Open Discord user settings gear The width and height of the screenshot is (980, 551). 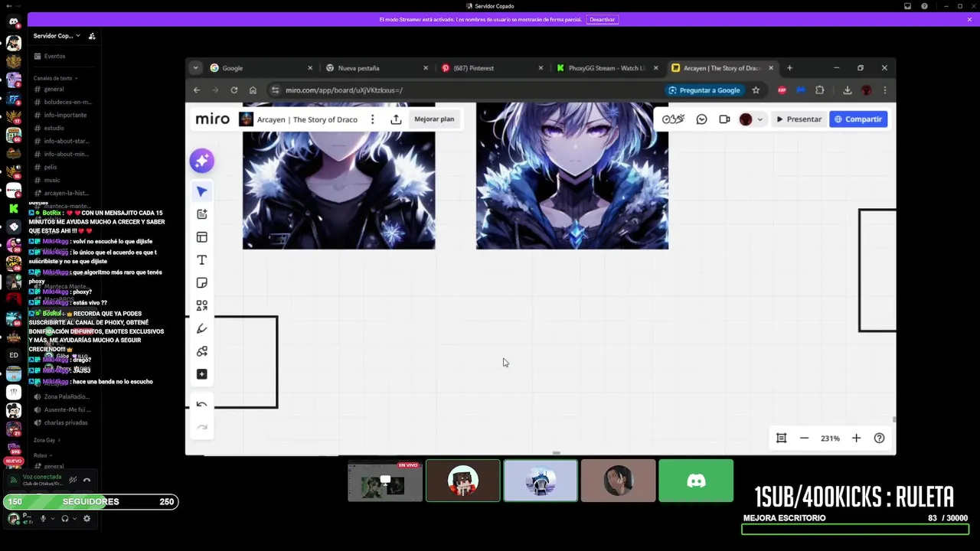87,518
